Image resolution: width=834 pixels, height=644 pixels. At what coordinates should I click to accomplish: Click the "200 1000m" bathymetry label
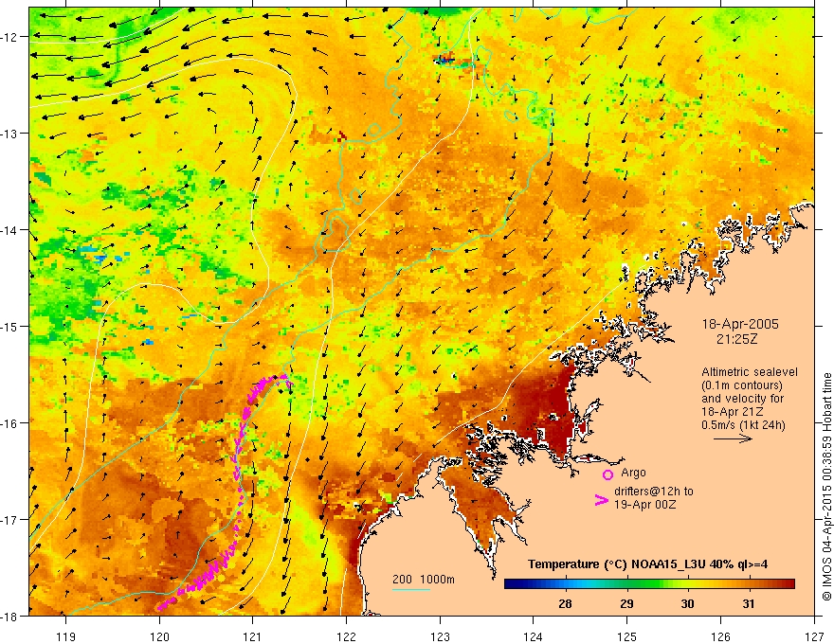[424, 580]
